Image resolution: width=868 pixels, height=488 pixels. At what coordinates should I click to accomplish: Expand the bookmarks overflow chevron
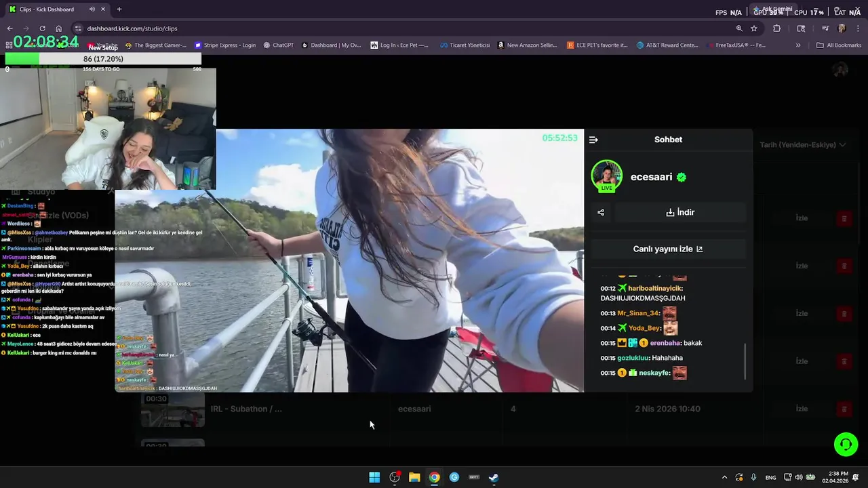pyautogui.click(x=798, y=45)
